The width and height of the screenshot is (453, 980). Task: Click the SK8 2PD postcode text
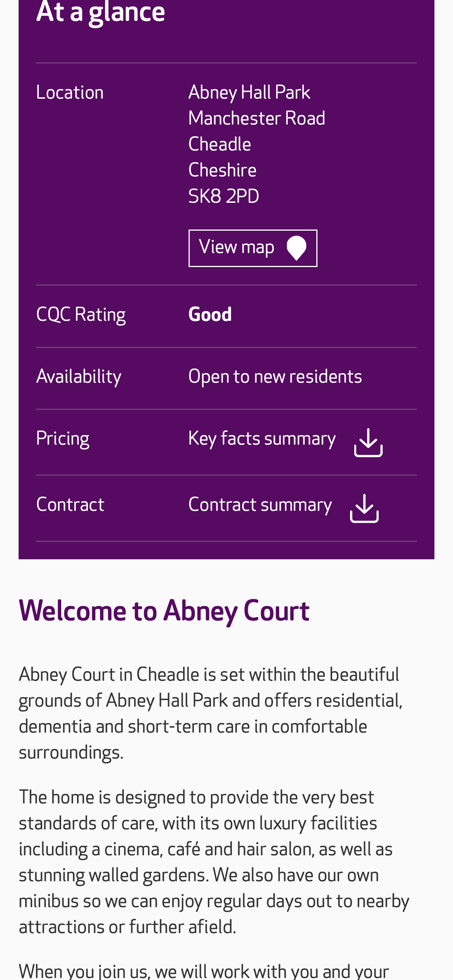(x=223, y=196)
